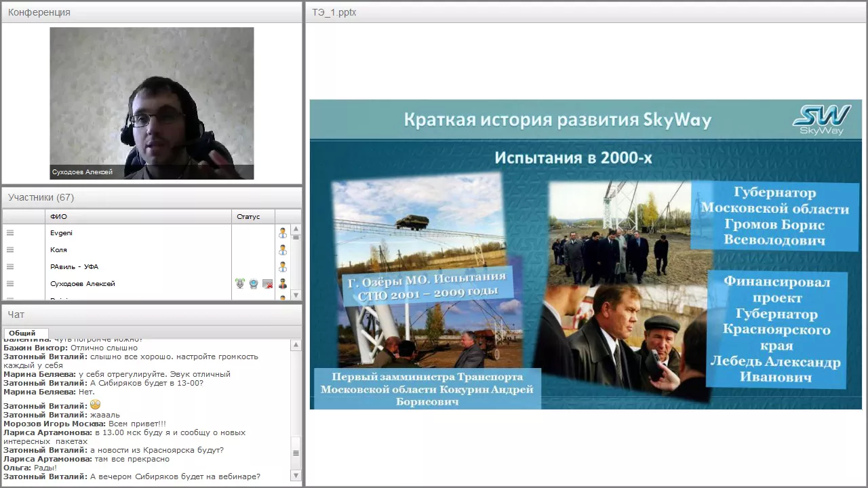The image size is (868, 488).
Task: Click the chat scroll up arrow
Action: point(296,345)
